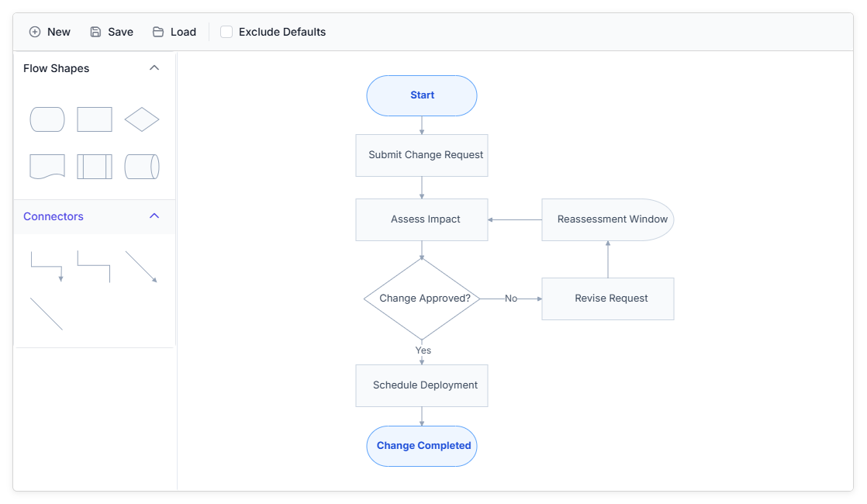Select connector from Submit Change Request to Assess Impact
867x504 pixels.
422,188
